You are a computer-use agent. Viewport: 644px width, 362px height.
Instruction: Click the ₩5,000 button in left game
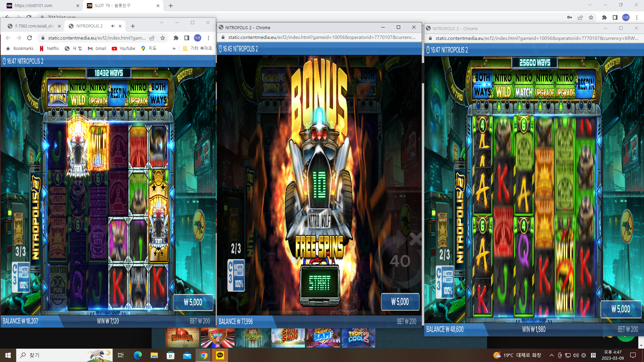pyautogui.click(x=193, y=302)
